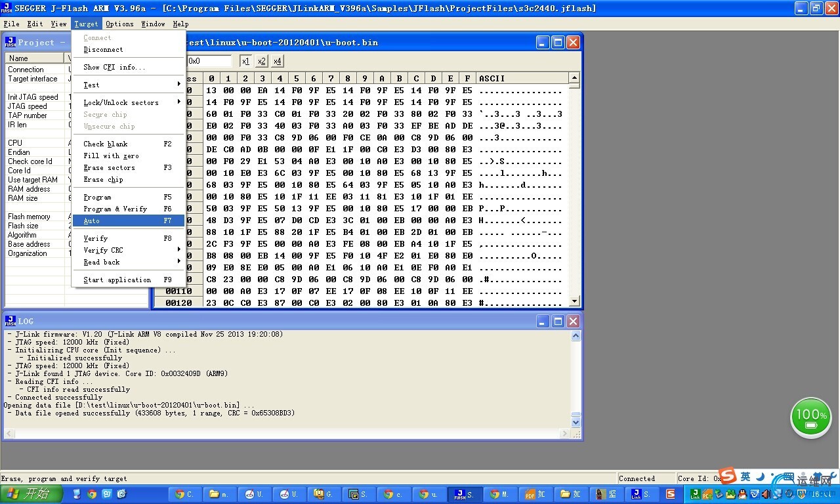Open Chrome from quick launch bar
840x504 pixels.
(92, 494)
